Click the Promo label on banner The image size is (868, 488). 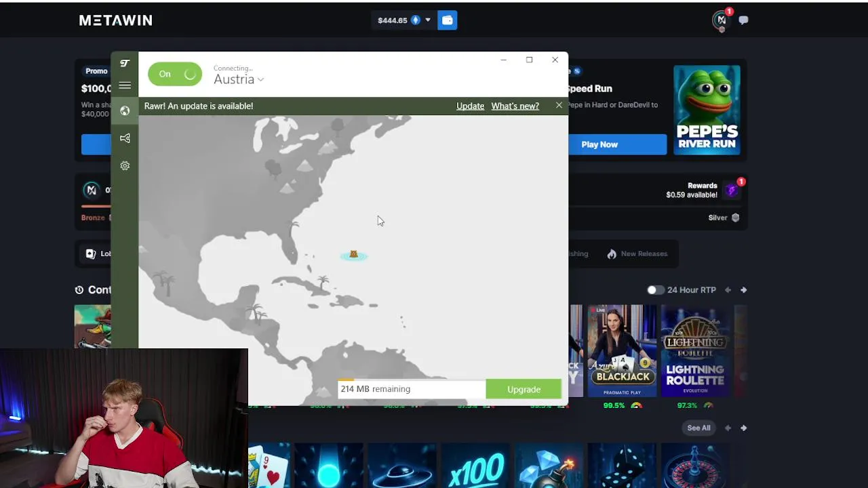click(96, 71)
